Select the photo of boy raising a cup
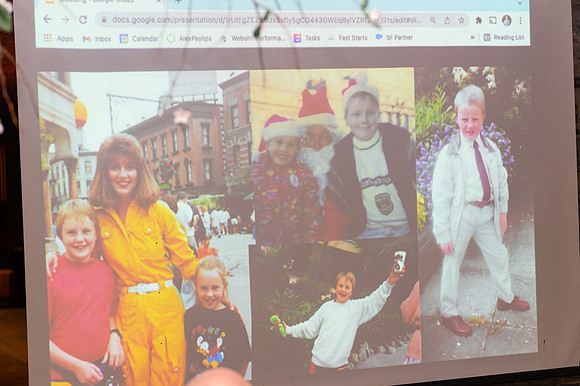The height and width of the screenshot is (386, 580). click(x=336, y=307)
